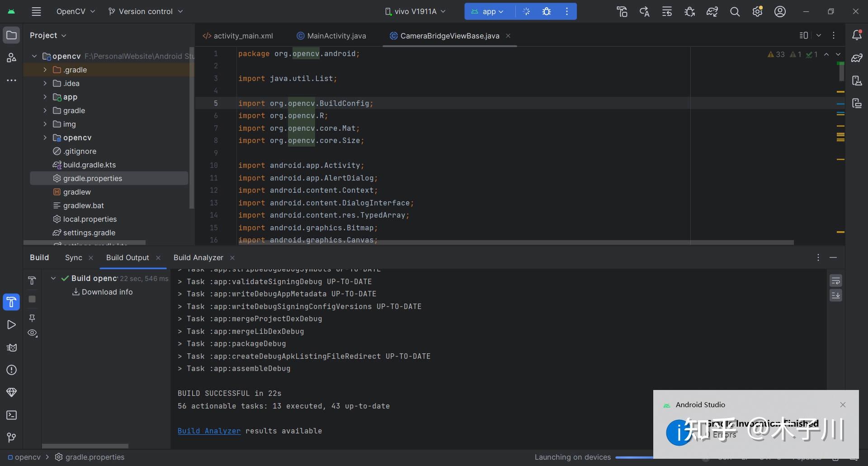This screenshot has height=466, width=868.
Task: Open the vivo V1911A device selector
Action: click(x=415, y=11)
